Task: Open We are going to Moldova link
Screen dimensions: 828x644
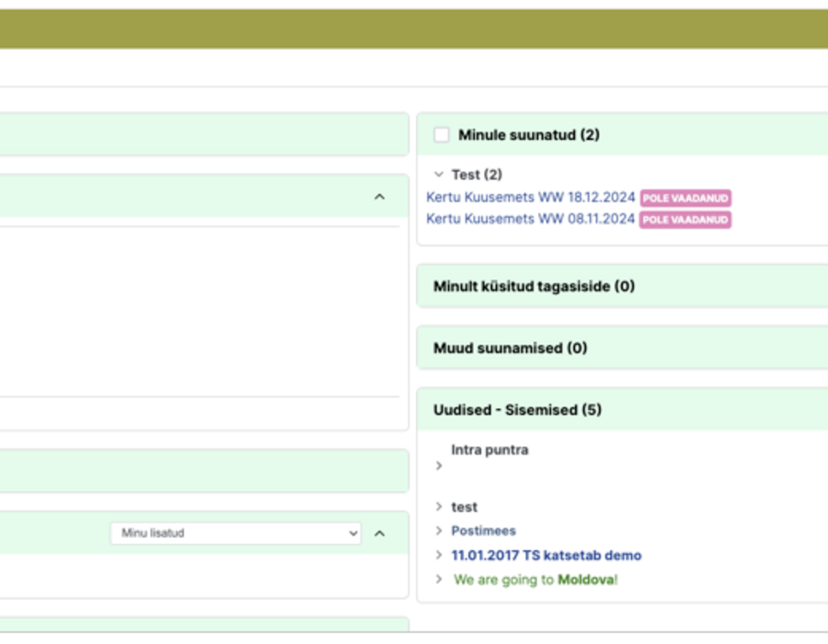Action: tap(535, 580)
